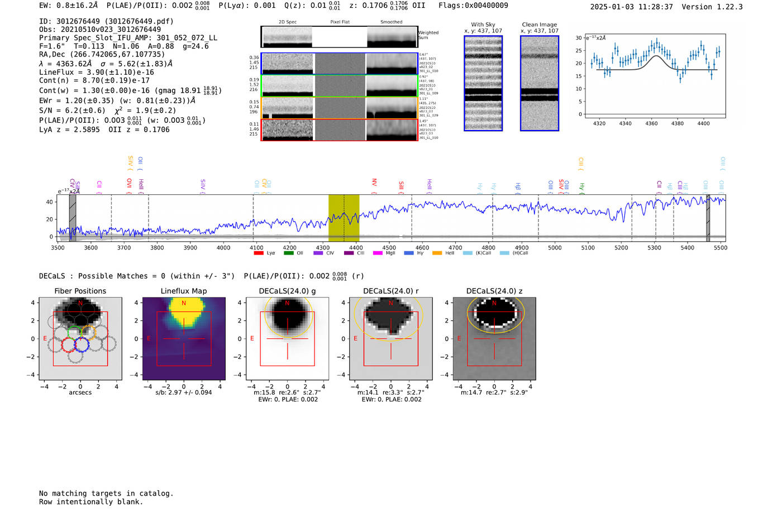Screen dimensions: 782x532
Task: Click the EW: 0.8±16.2Å header text
Action: click(x=69, y=6)
